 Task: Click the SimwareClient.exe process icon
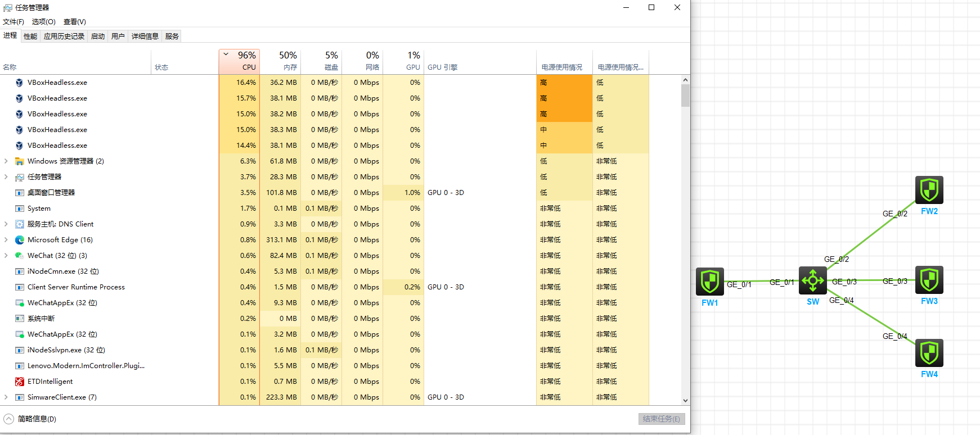pyautogui.click(x=20, y=397)
